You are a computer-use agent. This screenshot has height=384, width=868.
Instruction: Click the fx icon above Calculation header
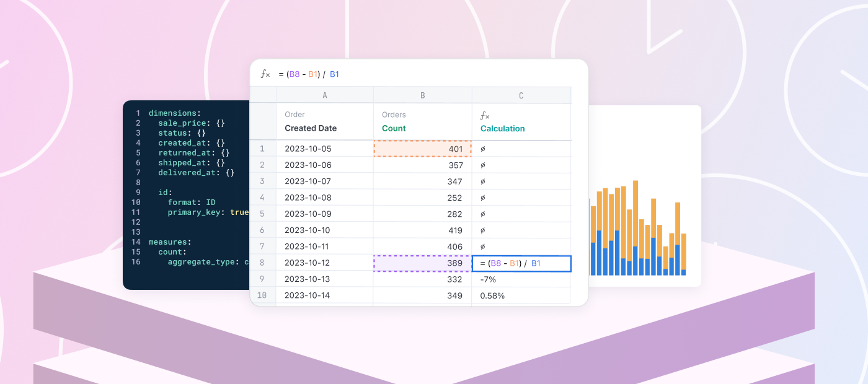coord(485,115)
